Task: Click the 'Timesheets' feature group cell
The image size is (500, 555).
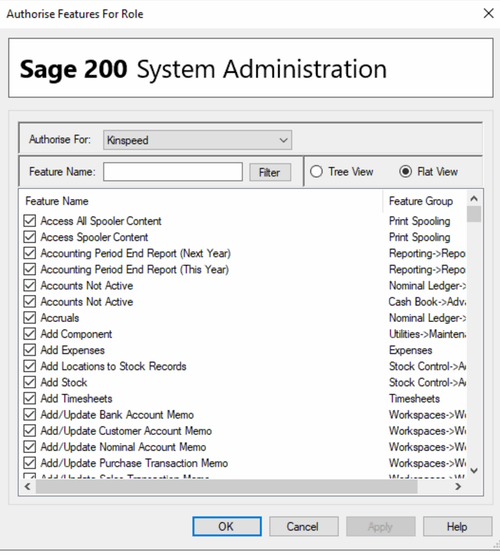Action: tap(414, 399)
